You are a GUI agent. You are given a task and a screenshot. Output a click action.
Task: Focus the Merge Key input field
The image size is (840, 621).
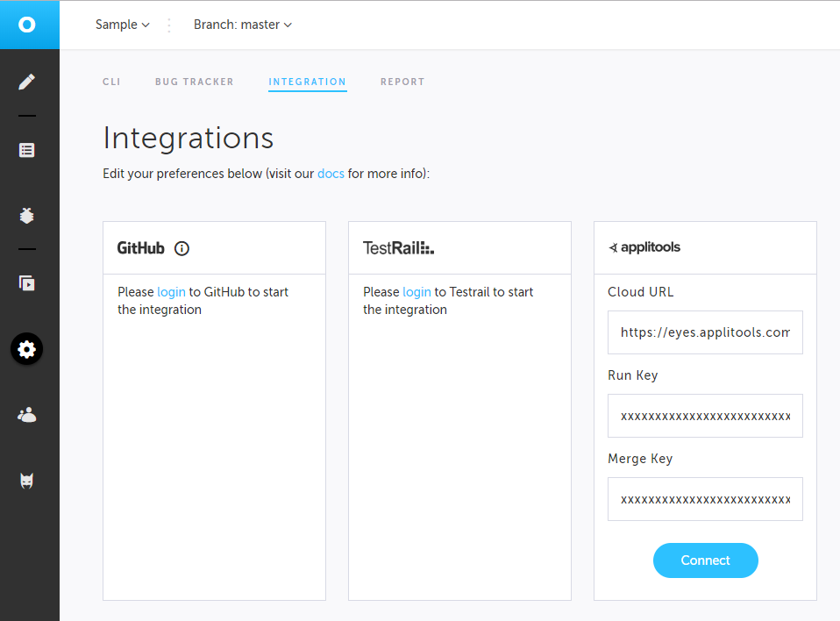705,499
